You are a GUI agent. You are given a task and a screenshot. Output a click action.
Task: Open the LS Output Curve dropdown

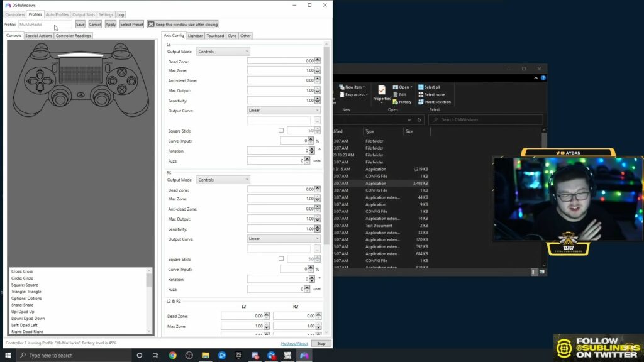click(x=284, y=111)
